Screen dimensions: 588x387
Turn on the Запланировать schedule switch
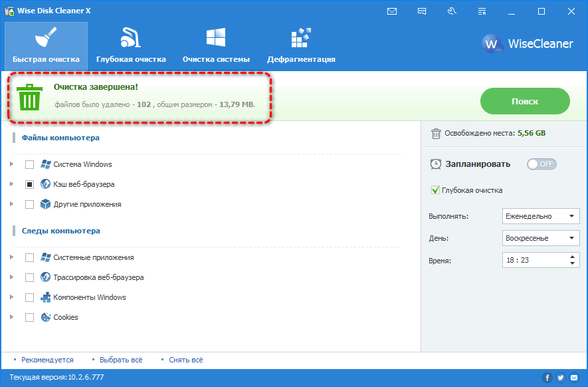coord(541,164)
